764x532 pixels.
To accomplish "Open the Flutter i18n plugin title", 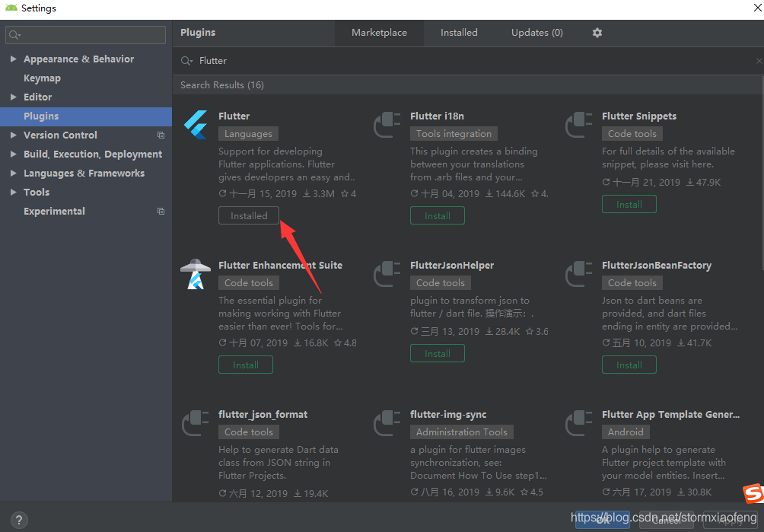I will click(437, 116).
